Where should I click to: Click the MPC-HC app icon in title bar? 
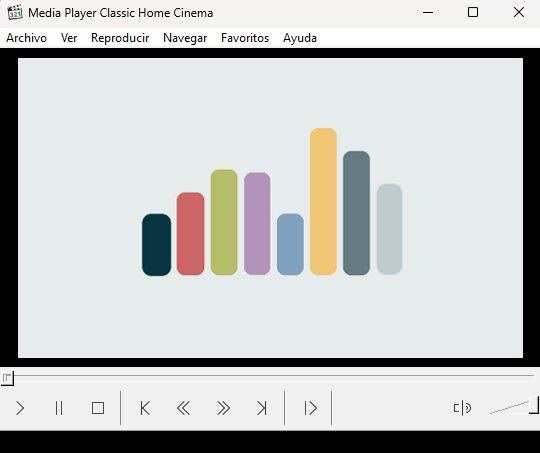(x=15, y=12)
